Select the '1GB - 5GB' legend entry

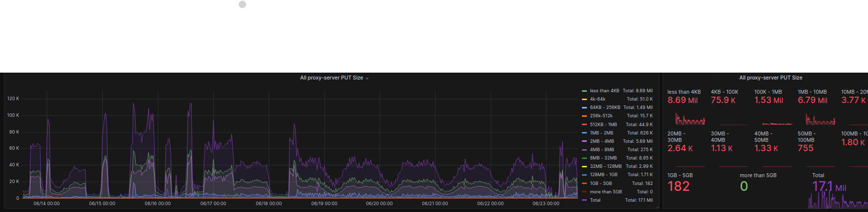coord(601,184)
